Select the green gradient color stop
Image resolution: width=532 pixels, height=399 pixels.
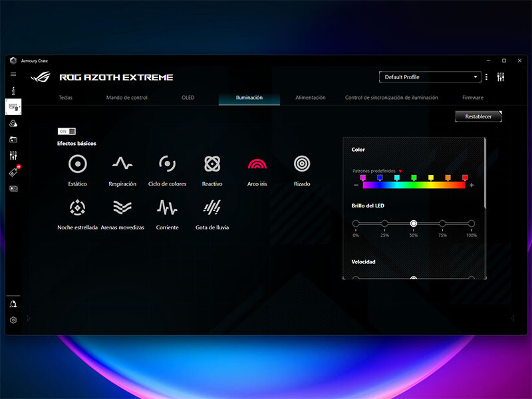point(414,178)
